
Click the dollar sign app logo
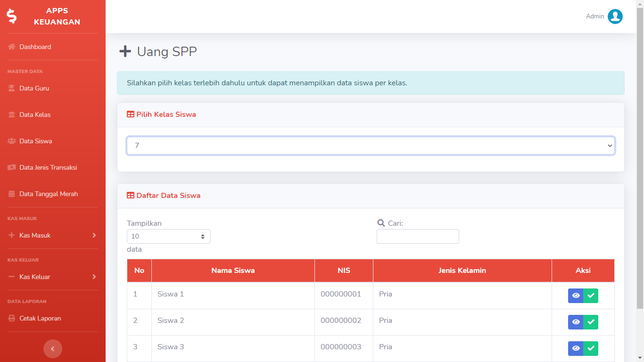click(x=12, y=16)
